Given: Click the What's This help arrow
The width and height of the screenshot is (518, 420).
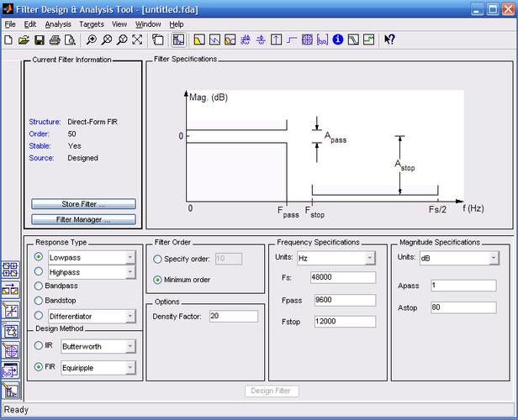Looking at the screenshot, I should coord(389,40).
